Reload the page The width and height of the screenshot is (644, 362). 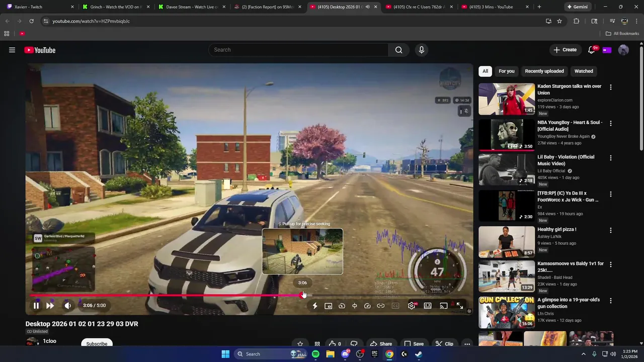pyautogui.click(x=31, y=21)
